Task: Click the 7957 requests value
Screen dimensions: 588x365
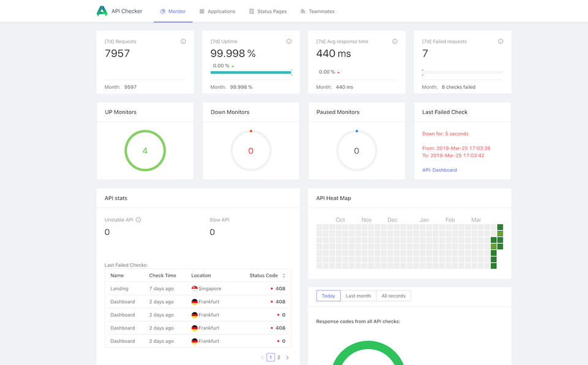Action: point(117,53)
